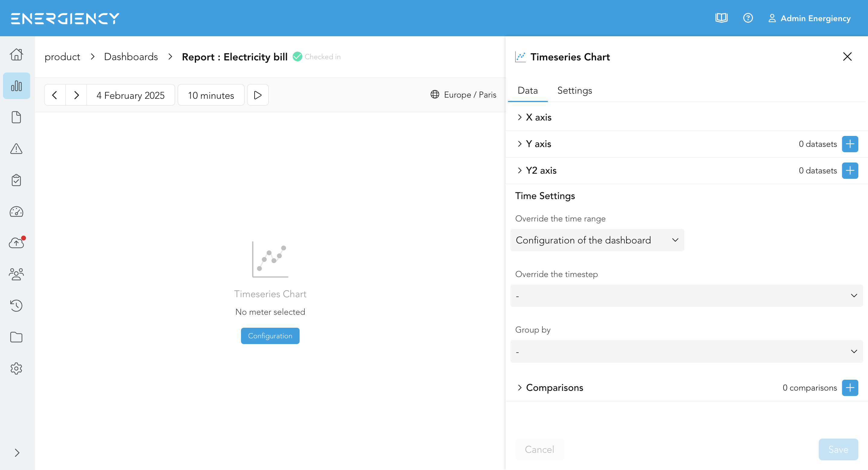The height and width of the screenshot is (470, 868).
Task: Open the gauge meter sidebar icon
Action: click(x=16, y=211)
